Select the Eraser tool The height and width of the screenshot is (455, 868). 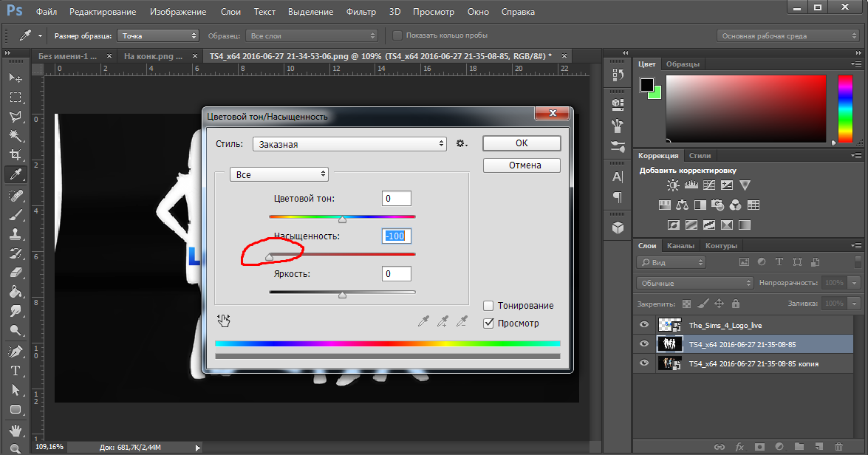tap(16, 273)
